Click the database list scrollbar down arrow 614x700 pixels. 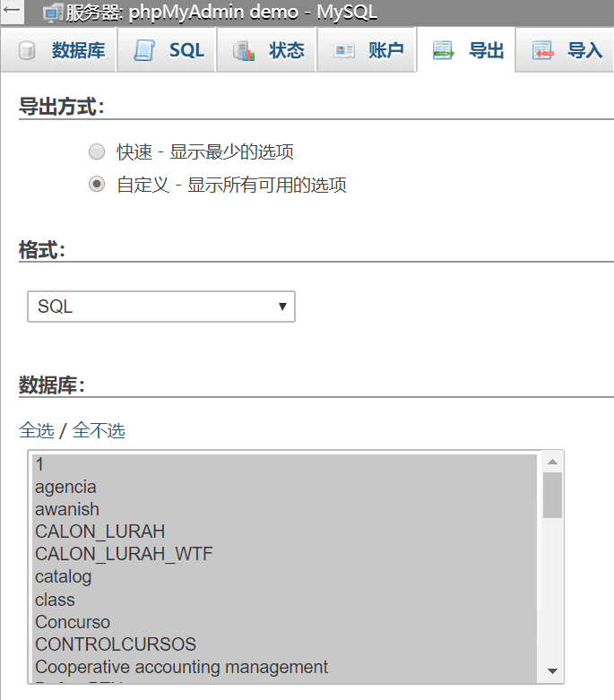[552, 671]
